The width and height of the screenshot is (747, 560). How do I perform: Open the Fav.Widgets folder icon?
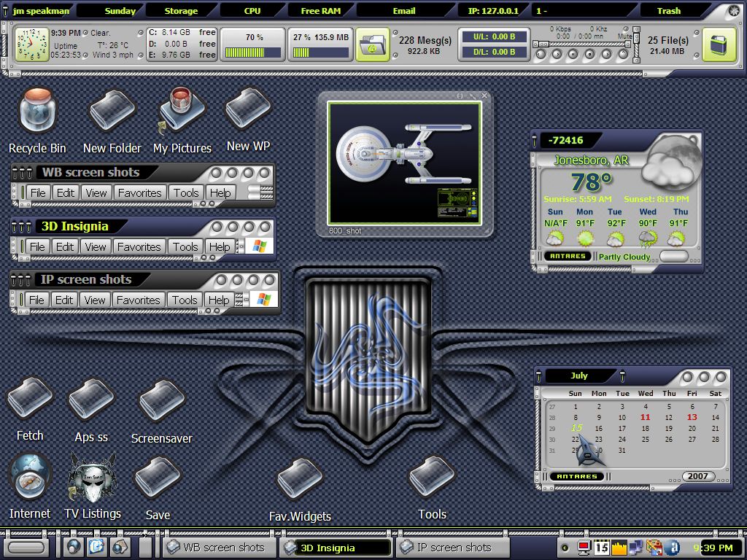[x=300, y=480]
